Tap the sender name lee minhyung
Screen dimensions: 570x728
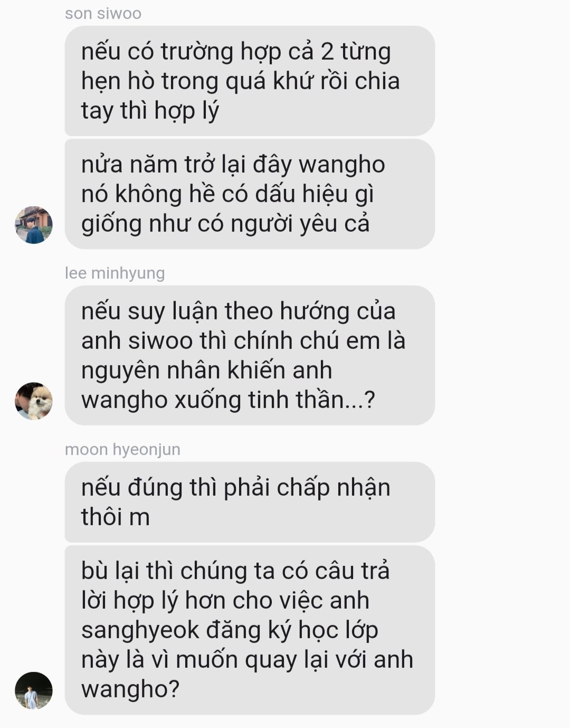point(115,273)
